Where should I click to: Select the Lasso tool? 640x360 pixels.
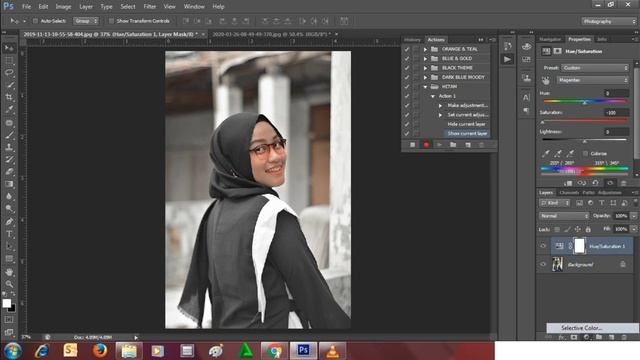9,73
